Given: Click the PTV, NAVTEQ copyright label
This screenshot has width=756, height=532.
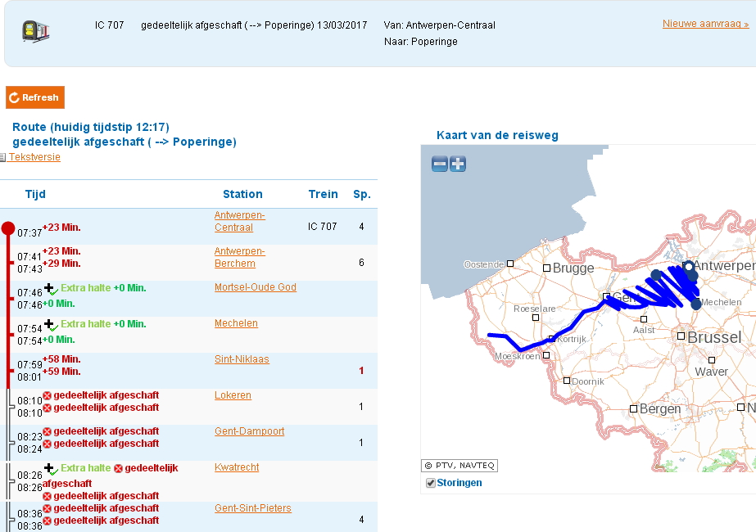Looking at the screenshot, I should pyautogui.click(x=459, y=466).
